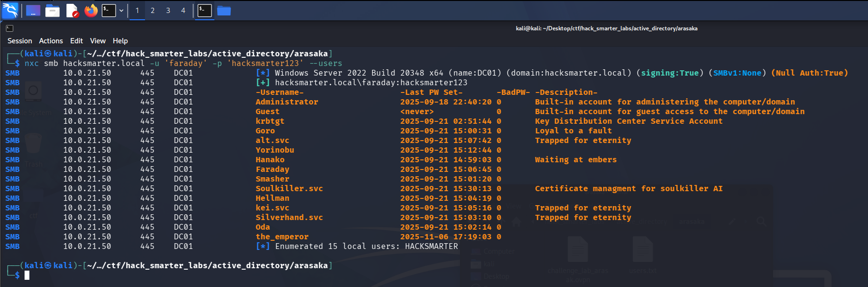Click the krbtgt username
Image resolution: width=868 pixels, height=287 pixels.
click(270, 121)
